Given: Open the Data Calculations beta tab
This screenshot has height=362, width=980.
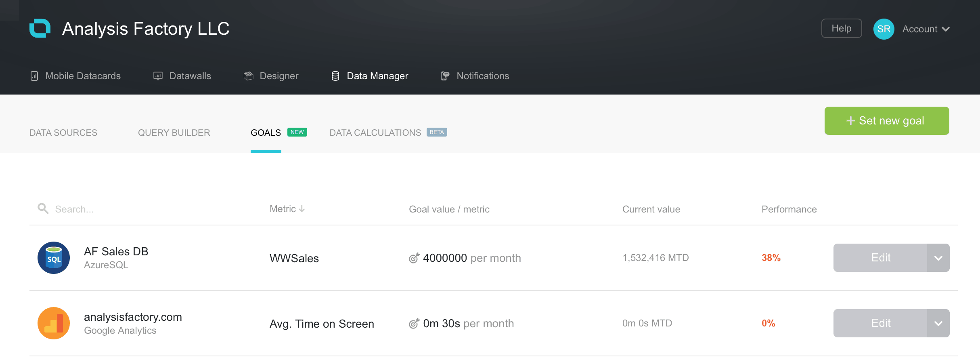Looking at the screenshot, I should 375,133.
